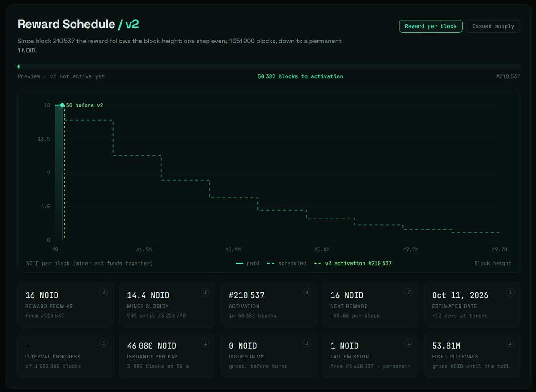Click the '50 before v2' chart marker dot

click(x=62, y=105)
